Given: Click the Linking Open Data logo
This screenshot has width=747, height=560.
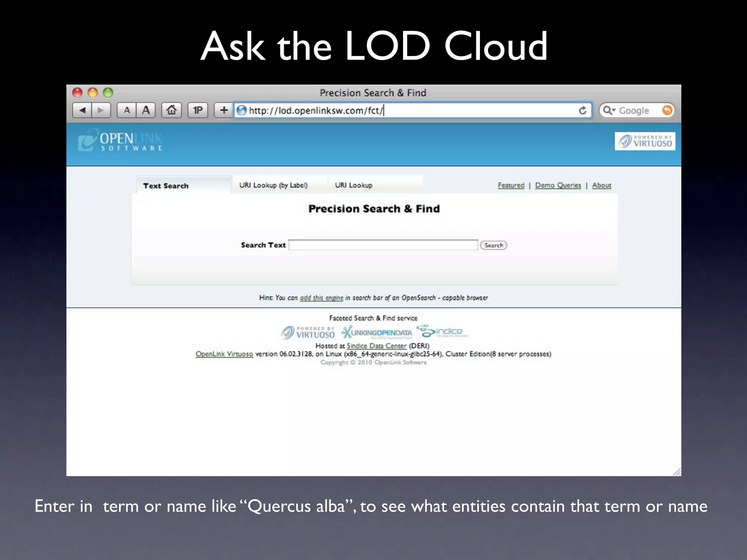Looking at the screenshot, I should pos(376,332).
